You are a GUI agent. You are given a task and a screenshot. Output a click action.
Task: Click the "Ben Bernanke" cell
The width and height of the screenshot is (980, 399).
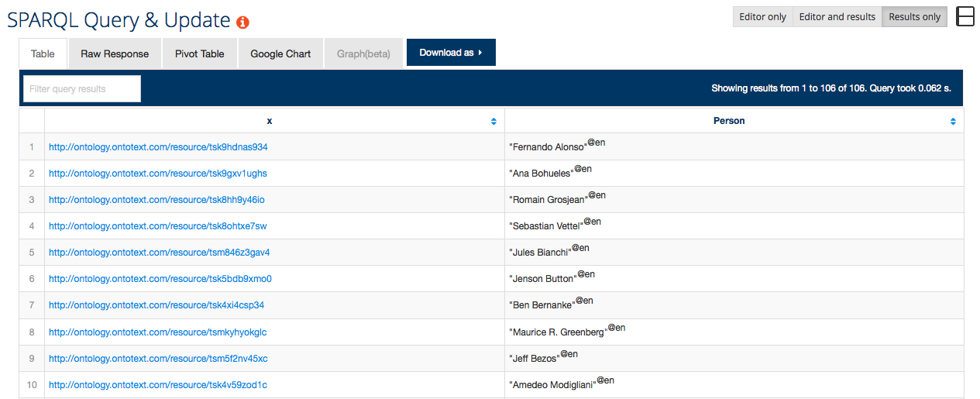tap(734, 304)
